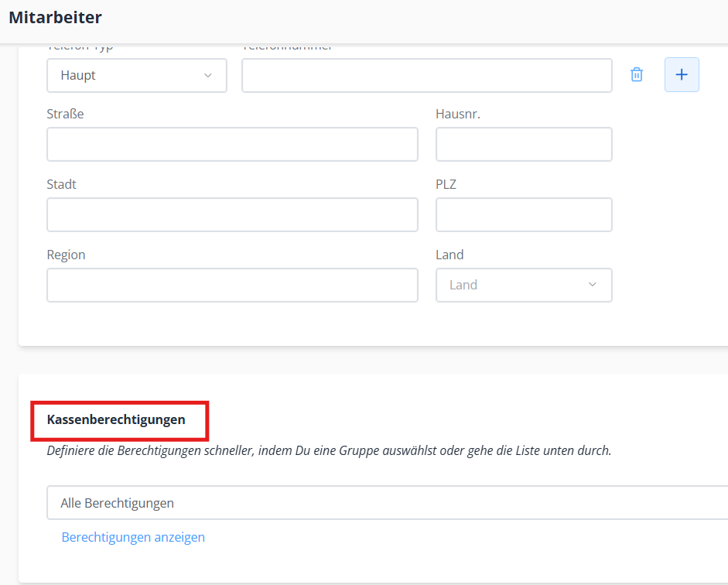Screen dimensions: 728x585
Task: Add another phone number with plus button
Action: 682,75
